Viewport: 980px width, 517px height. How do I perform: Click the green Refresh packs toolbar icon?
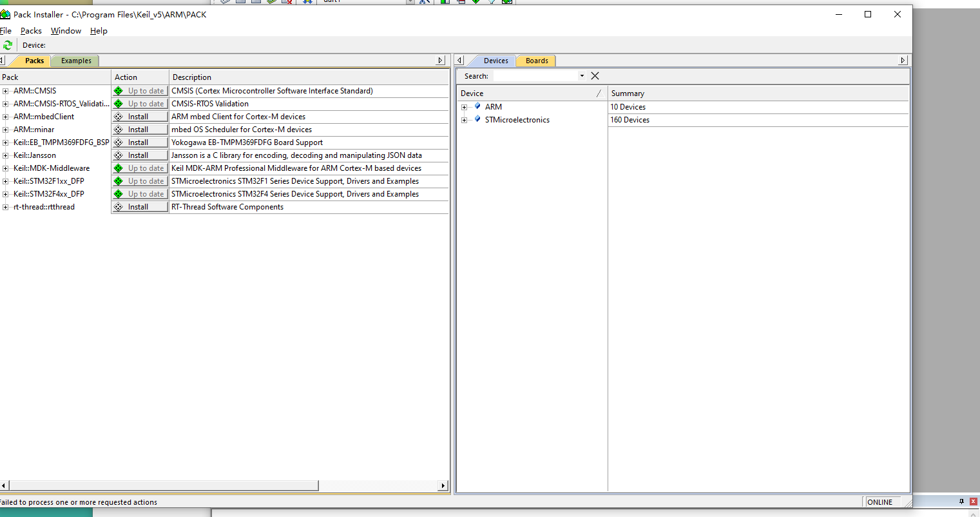(x=7, y=45)
